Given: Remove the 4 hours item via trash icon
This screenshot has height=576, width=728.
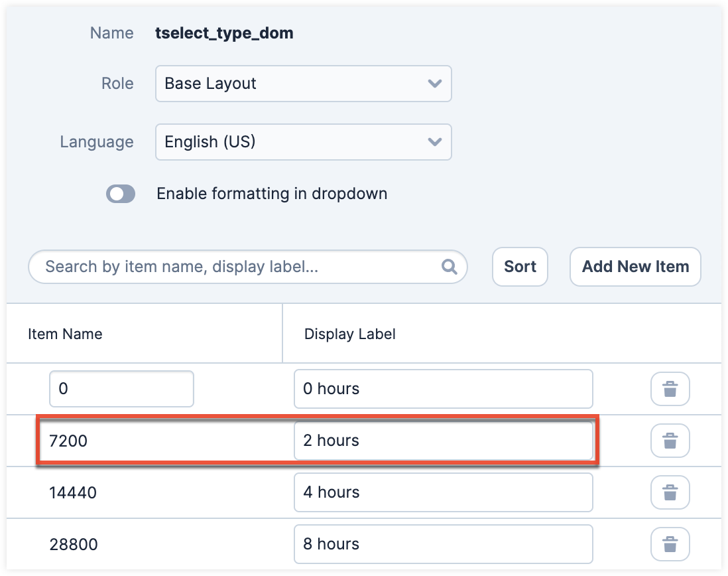Looking at the screenshot, I should coord(670,492).
